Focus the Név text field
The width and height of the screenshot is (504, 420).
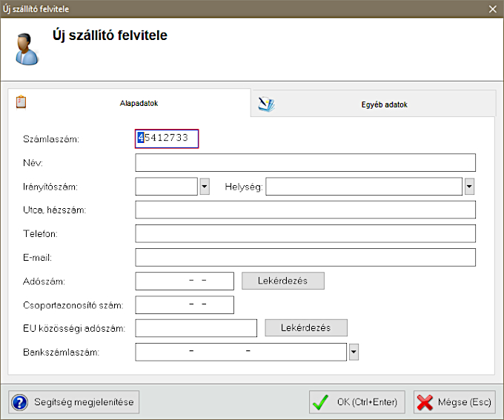pos(305,163)
